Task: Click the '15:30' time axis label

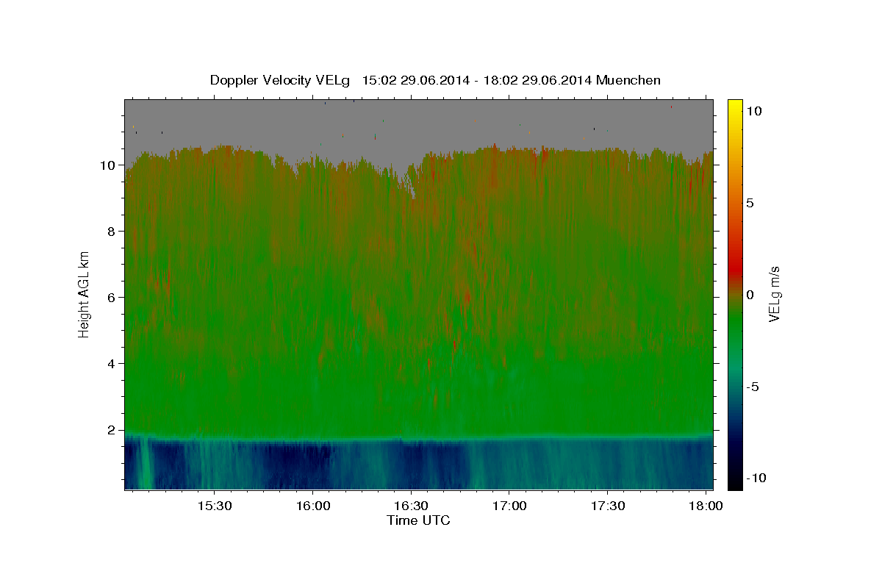Action: [213, 506]
